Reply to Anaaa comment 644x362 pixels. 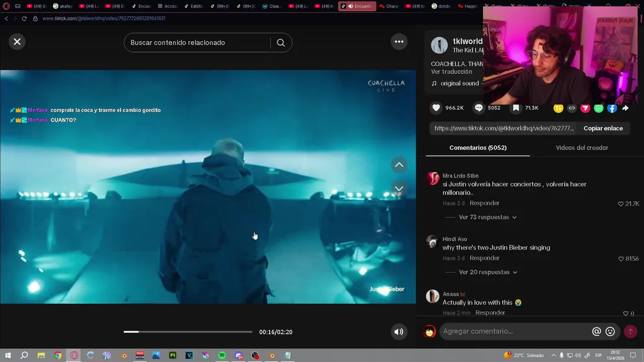pos(490,313)
